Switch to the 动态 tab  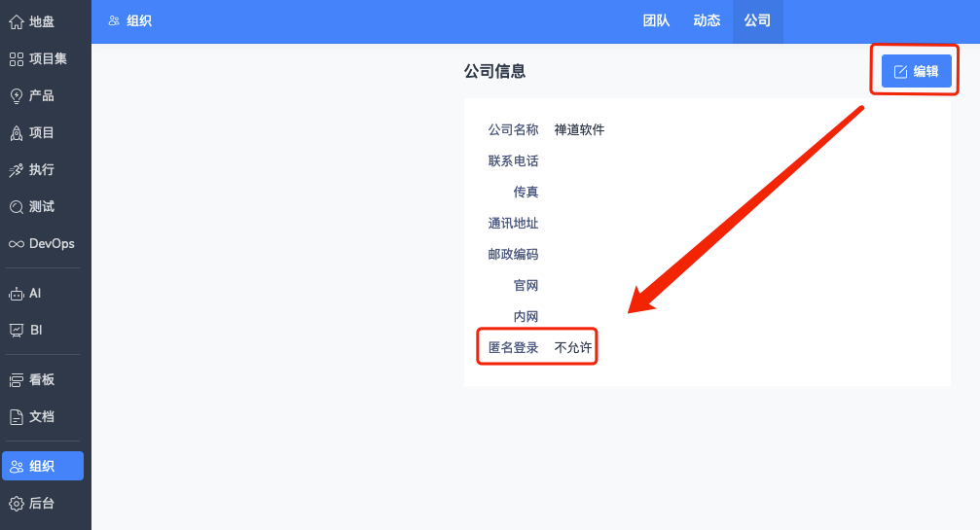pyautogui.click(x=707, y=20)
